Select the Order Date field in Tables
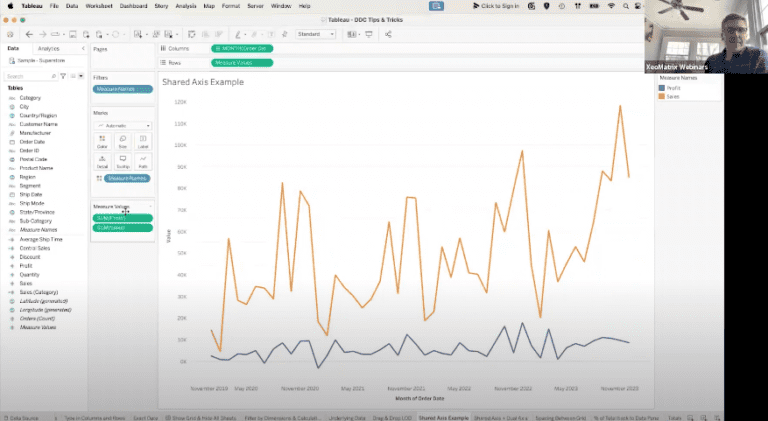This screenshot has height=421, width=768. click(x=32, y=142)
